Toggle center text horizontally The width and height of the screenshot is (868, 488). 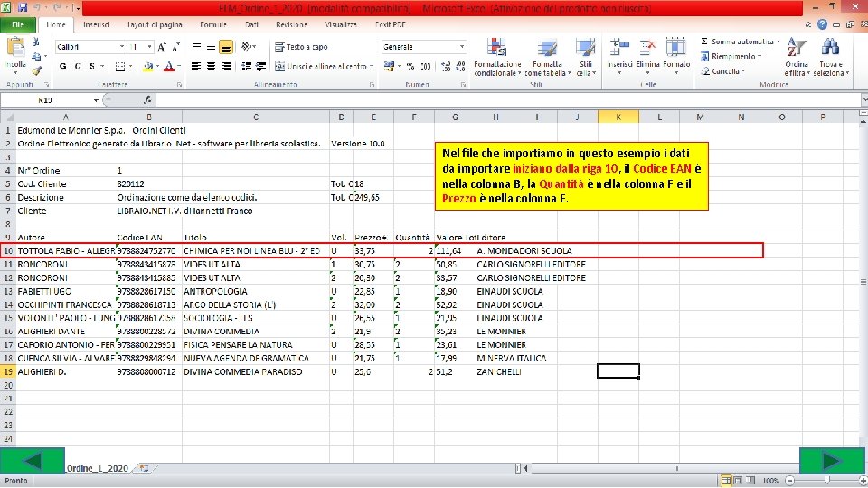[x=211, y=66]
